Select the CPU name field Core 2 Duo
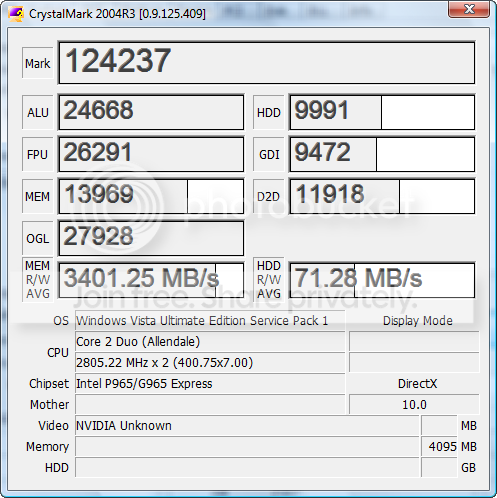Image resolution: width=497 pixels, height=498 pixels. click(210, 342)
